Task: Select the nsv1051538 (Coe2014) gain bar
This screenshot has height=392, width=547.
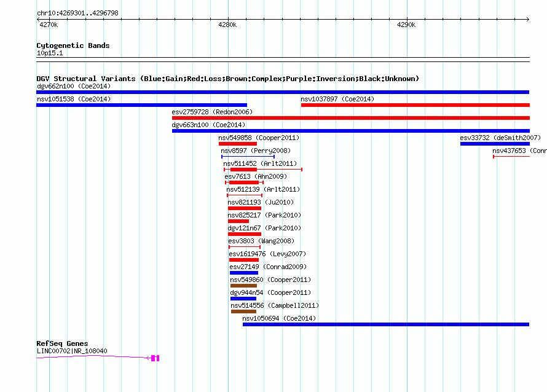Action: 141,105
